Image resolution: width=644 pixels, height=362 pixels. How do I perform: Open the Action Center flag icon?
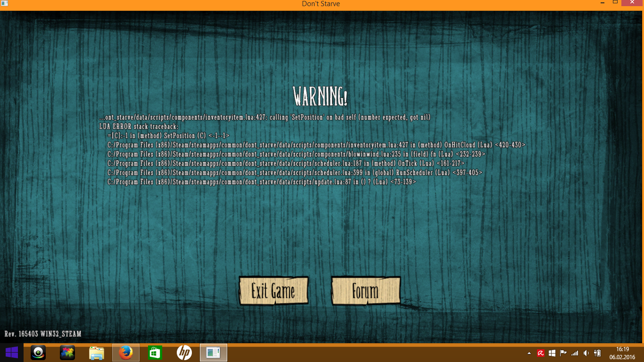click(563, 353)
